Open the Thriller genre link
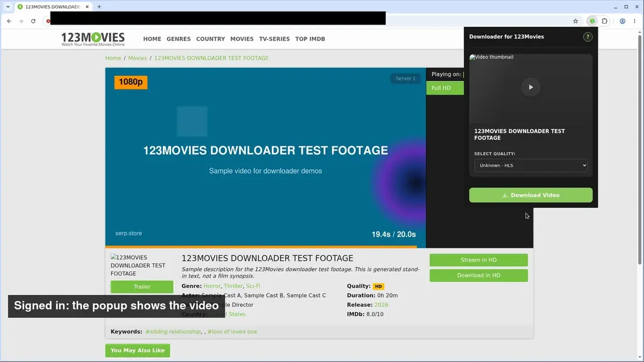Viewport: 644px width, 362px height. click(x=233, y=286)
